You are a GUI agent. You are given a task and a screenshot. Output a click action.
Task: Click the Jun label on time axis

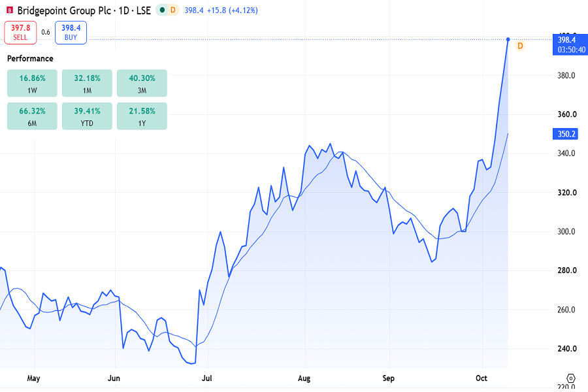(x=114, y=378)
